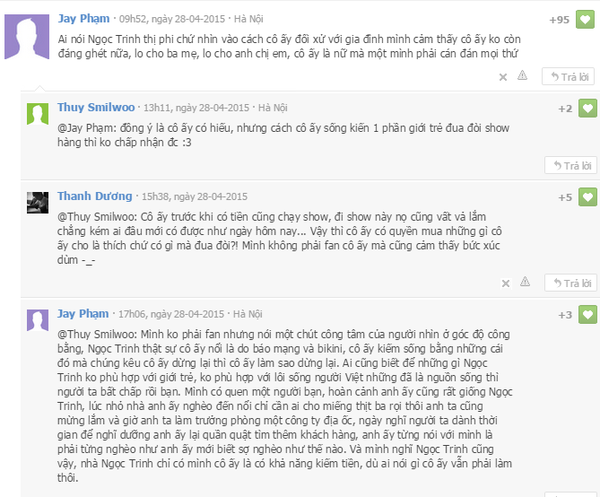Reply to Thanh Dương's comment using Trả lời
This screenshot has width=600, height=497.
click(571, 283)
